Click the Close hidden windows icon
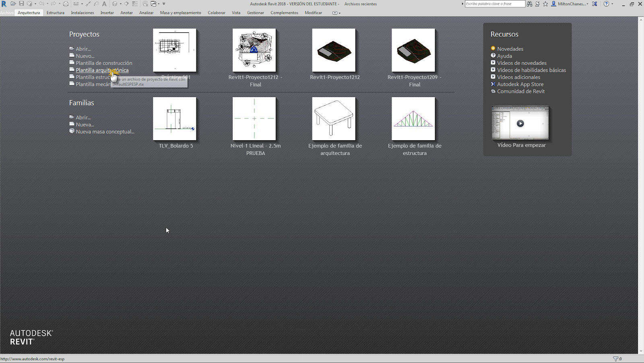This screenshot has height=363, width=644. pyautogui.click(x=145, y=4)
